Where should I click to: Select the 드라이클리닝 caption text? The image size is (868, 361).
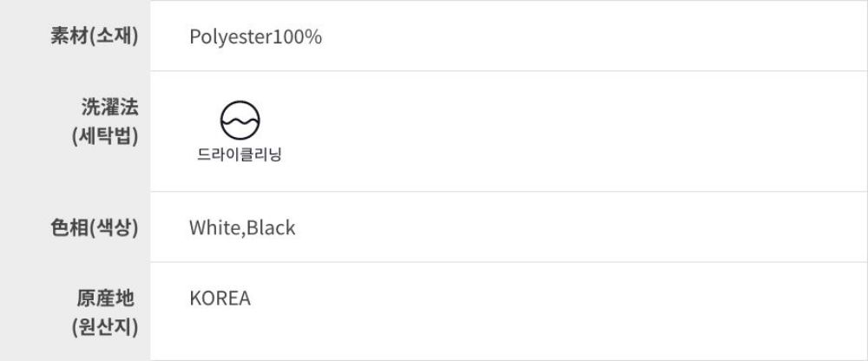point(240,156)
